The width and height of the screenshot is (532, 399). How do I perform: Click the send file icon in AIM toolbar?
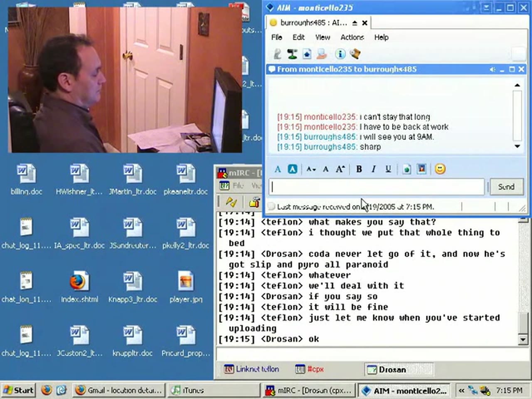[321, 54]
